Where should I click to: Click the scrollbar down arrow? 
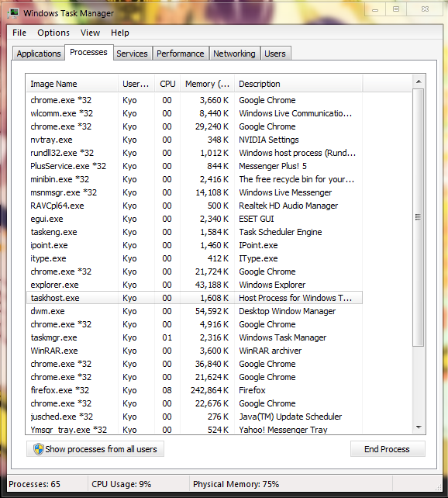point(419,427)
